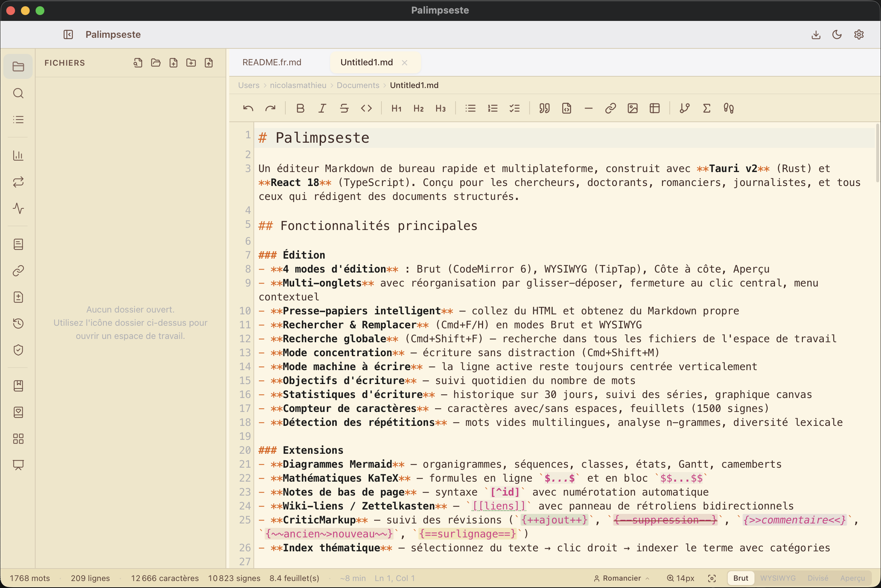Open the search panel from sidebar
The width and height of the screenshot is (881, 588).
coord(18,93)
